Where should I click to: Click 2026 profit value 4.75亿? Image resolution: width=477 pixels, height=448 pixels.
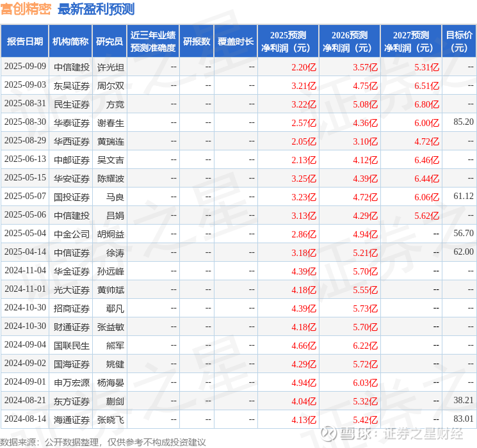[365, 86]
